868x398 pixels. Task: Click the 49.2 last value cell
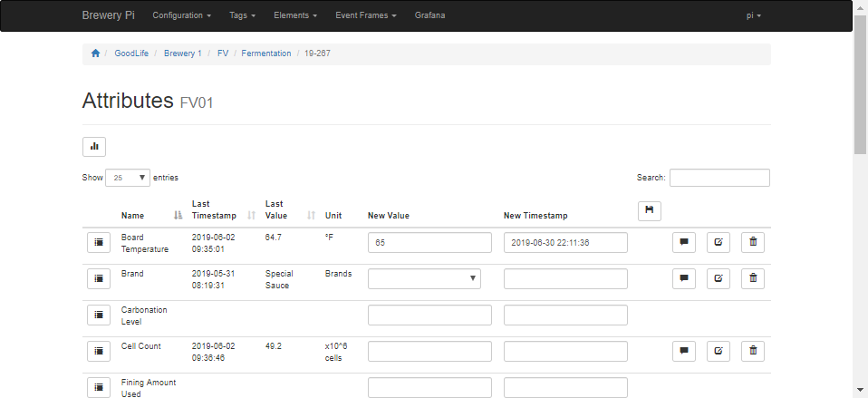(x=274, y=346)
